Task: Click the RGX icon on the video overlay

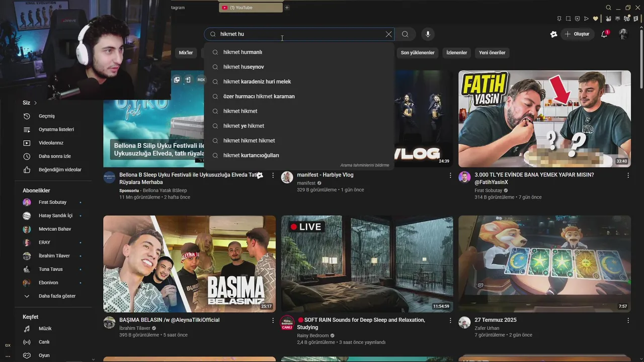Action: point(201,79)
